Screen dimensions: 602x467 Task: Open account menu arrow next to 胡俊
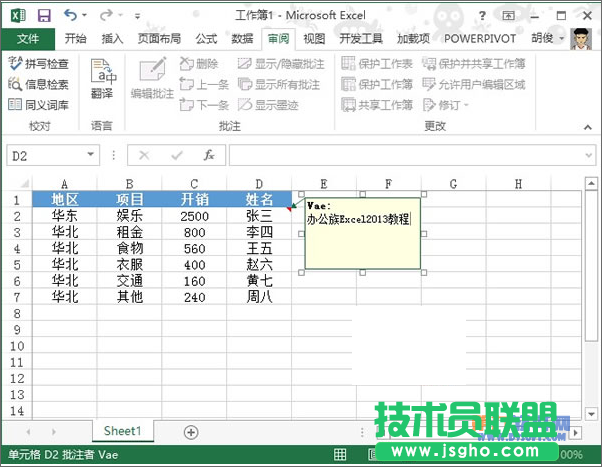click(x=562, y=38)
